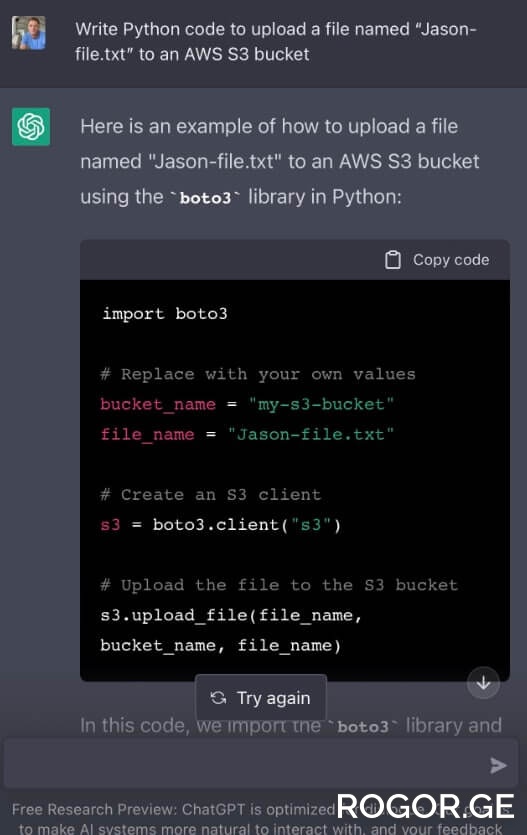
Task: Jump down with the round arrow button
Action: tap(483, 683)
